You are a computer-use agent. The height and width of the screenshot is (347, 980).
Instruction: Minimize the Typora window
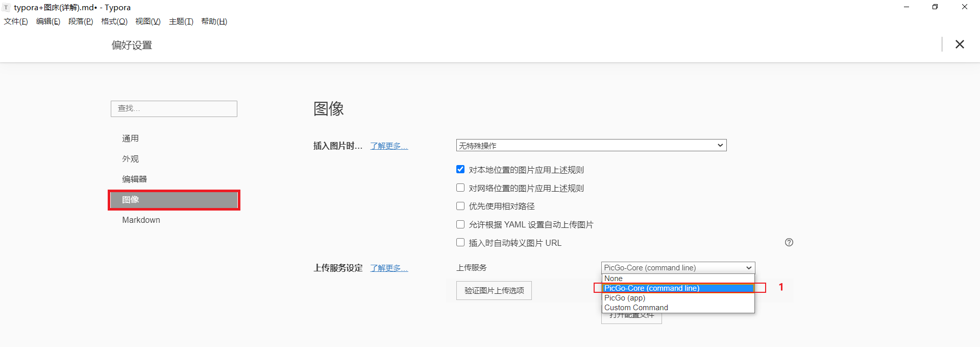click(x=906, y=7)
